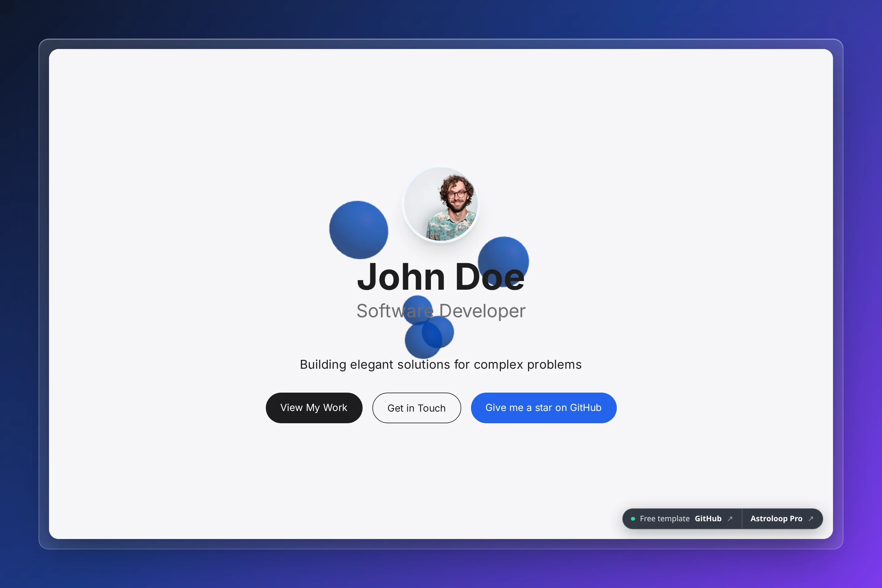Open the Astroloop Pro link
The image size is (882, 588).
tap(782, 518)
